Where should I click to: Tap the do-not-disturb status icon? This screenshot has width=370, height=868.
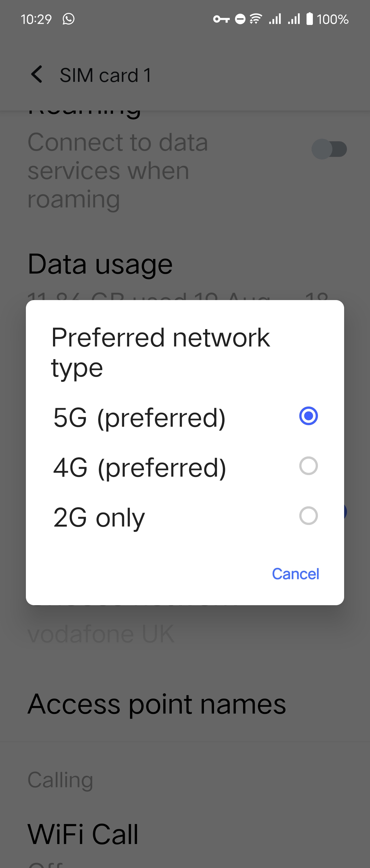[240, 19]
